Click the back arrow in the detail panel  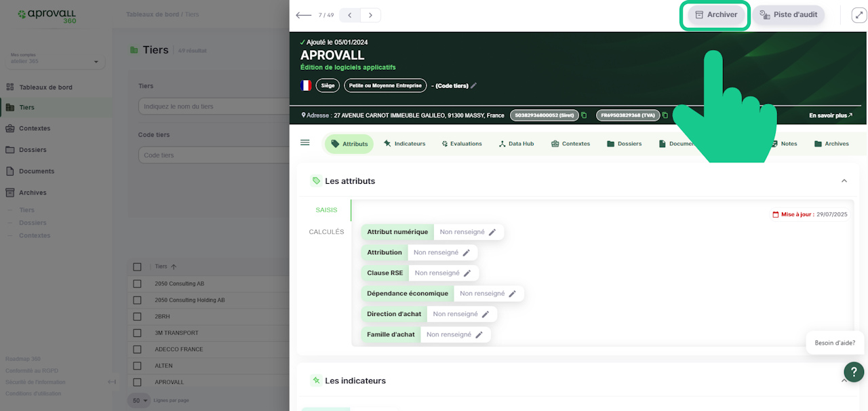(x=304, y=15)
